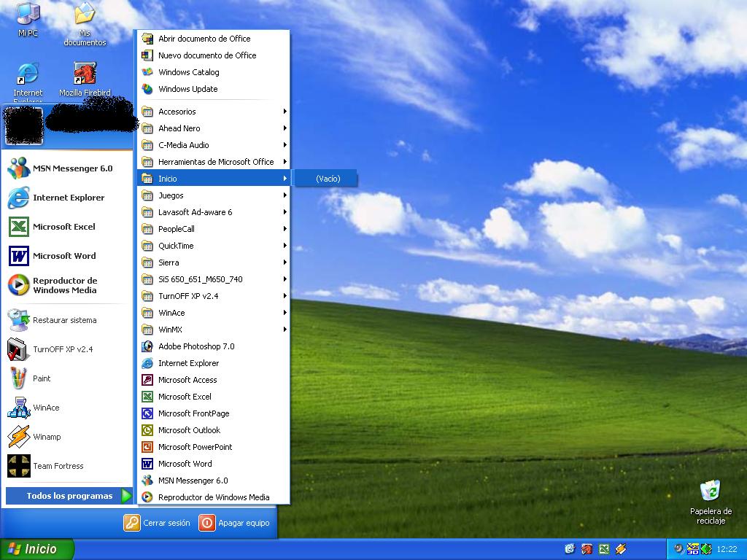Launch Team Fortress from start menu
747x560 pixels.
coord(58,466)
